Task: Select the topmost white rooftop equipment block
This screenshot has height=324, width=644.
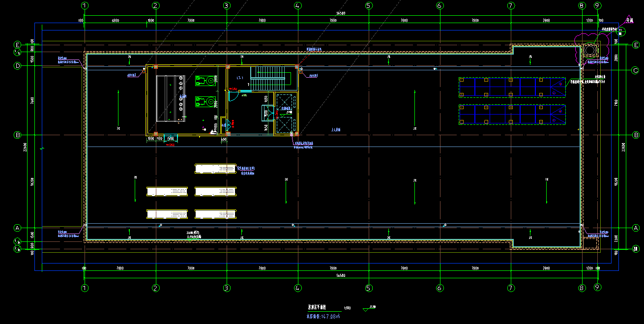Action: click(215, 169)
